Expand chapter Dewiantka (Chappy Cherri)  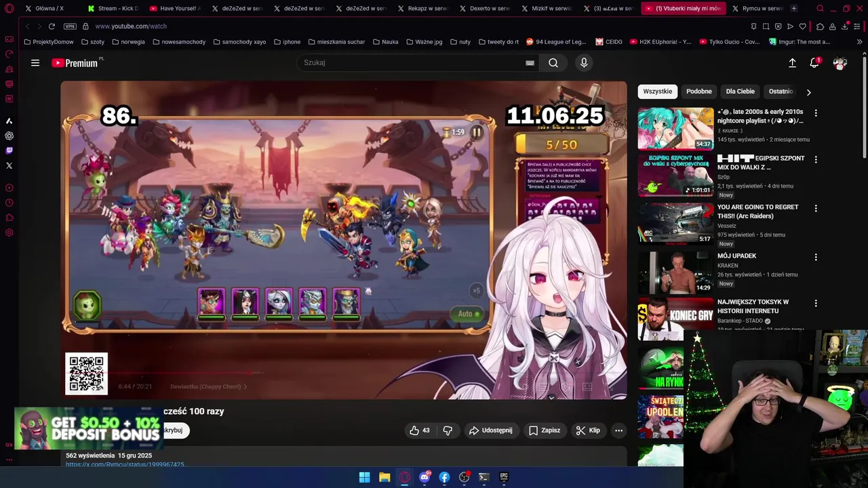pyautogui.click(x=208, y=387)
